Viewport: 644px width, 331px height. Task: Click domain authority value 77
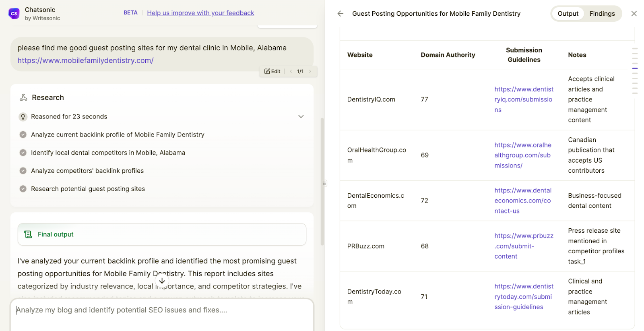click(x=425, y=99)
